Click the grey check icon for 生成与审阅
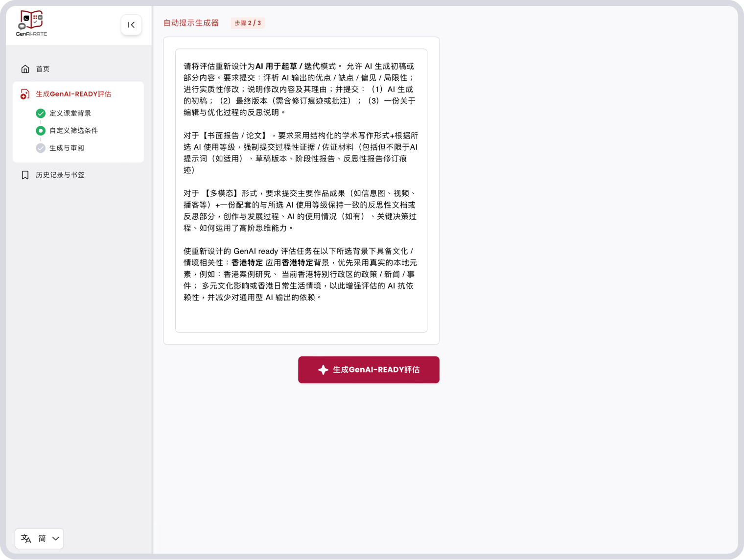 tap(41, 148)
